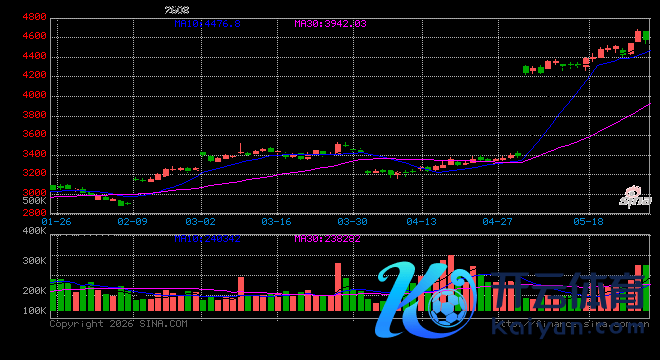Select the 300K volume axis label

coord(34,261)
